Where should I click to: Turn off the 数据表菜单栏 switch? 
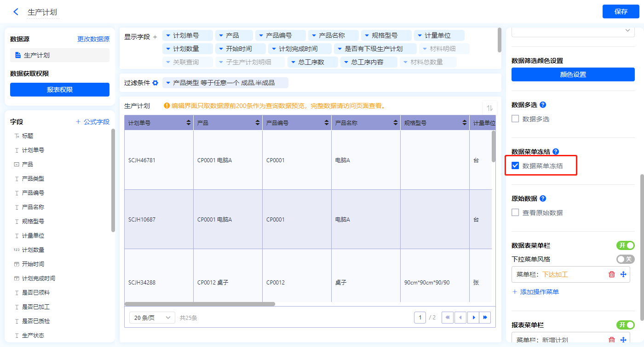625,246
